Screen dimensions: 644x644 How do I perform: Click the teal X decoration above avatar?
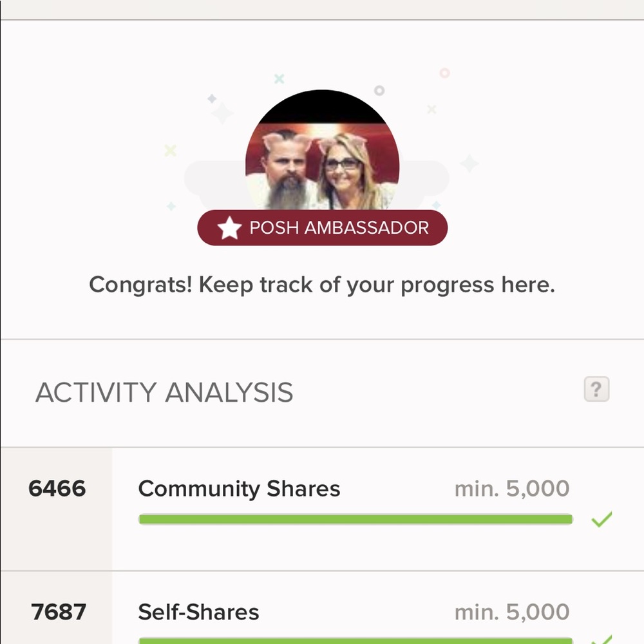[279, 79]
